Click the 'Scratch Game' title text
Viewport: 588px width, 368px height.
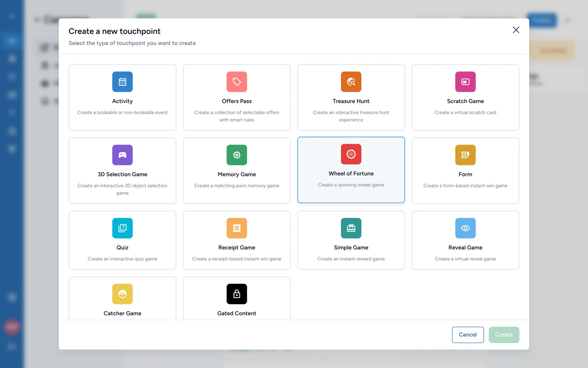click(465, 101)
